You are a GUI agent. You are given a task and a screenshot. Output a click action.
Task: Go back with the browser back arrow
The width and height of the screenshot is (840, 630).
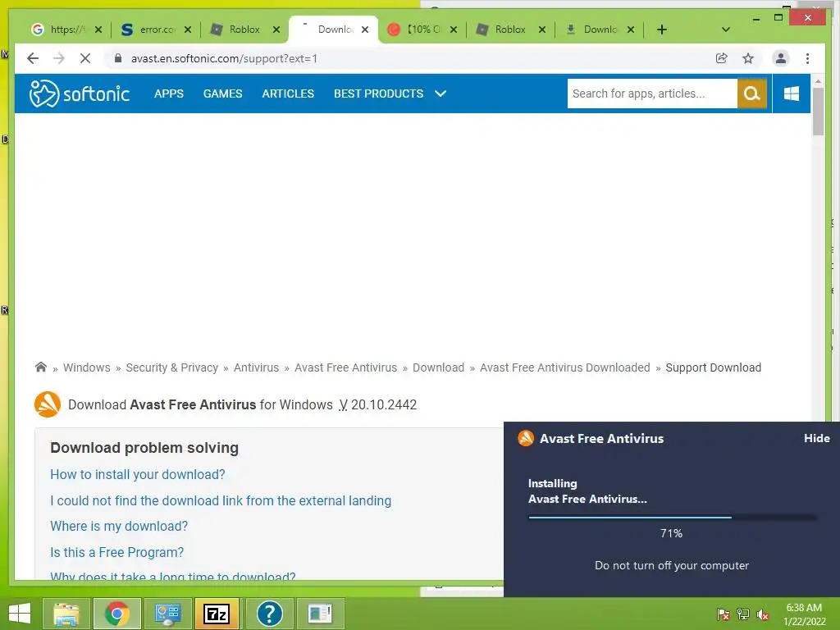tap(33, 58)
